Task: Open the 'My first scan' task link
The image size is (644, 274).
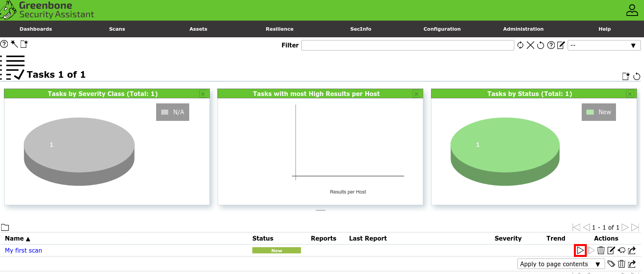Action: point(23,250)
